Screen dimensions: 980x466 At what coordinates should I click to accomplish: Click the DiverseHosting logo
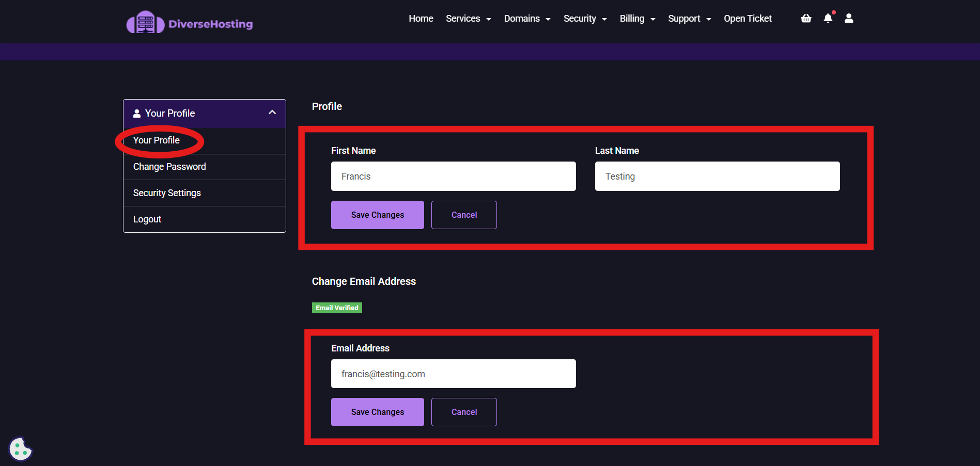(190, 23)
